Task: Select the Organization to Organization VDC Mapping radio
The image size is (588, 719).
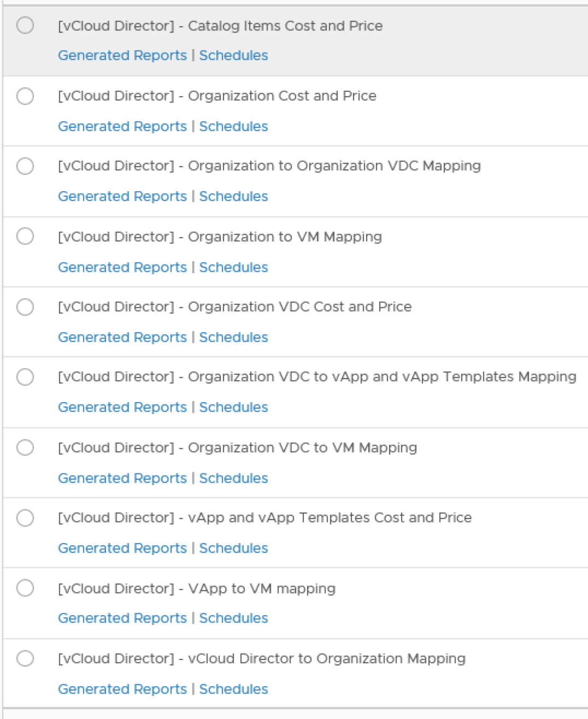Action: pos(25,166)
